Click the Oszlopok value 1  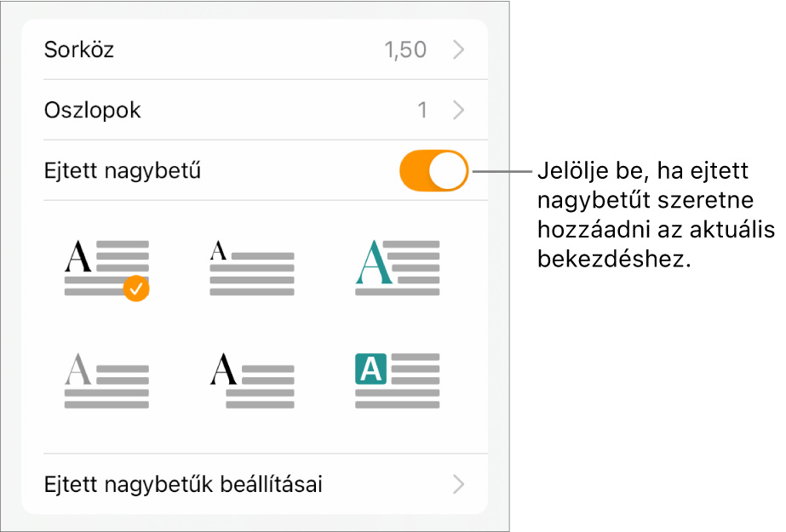(422, 110)
